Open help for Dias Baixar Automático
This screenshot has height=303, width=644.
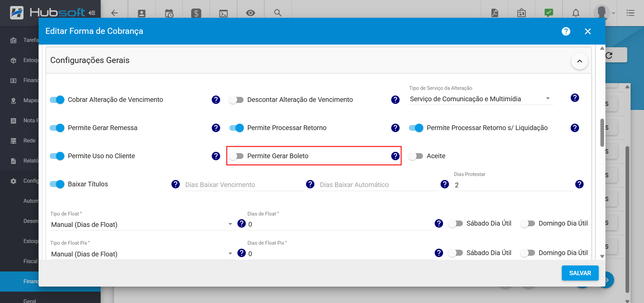click(x=445, y=184)
